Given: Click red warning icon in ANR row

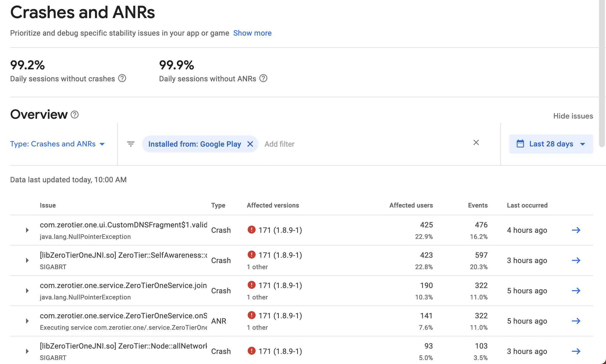Looking at the screenshot, I should pyautogui.click(x=251, y=315).
